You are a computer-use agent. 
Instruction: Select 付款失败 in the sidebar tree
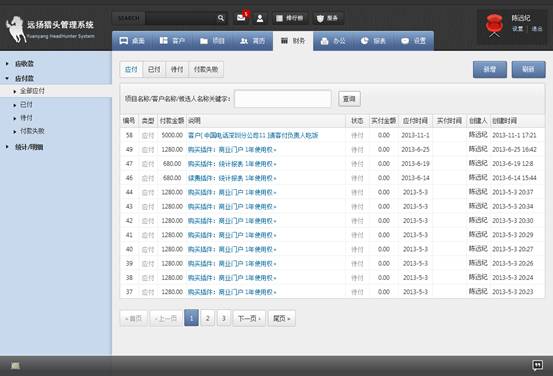(32, 131)
